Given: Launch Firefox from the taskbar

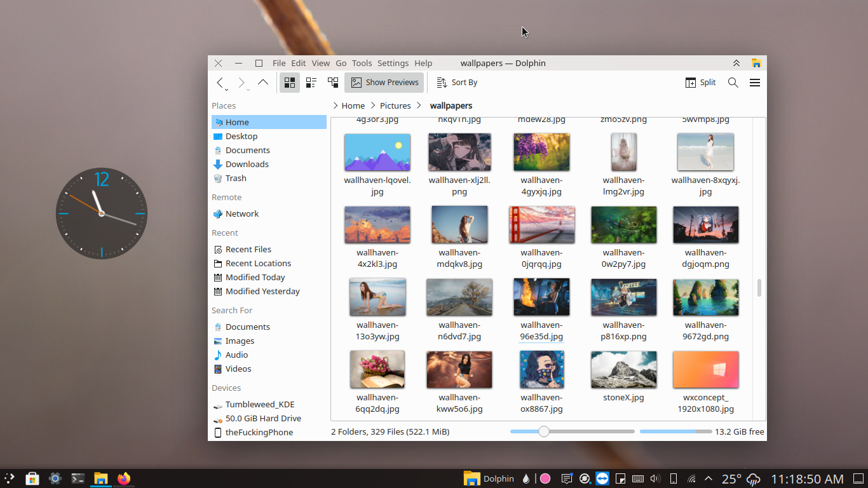Looking at the screenshot, I should 124,478.
